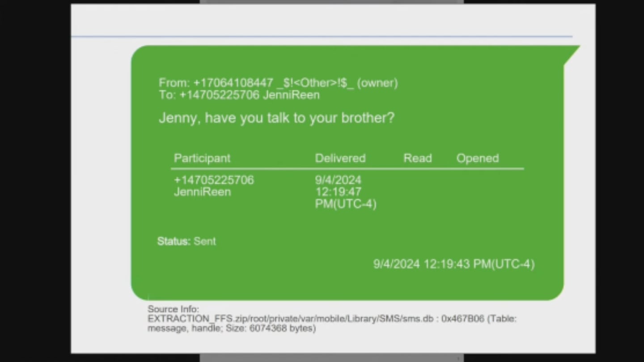Click recipient number in the To line
Screen dimensions: 644x362
tap(219, 95)
